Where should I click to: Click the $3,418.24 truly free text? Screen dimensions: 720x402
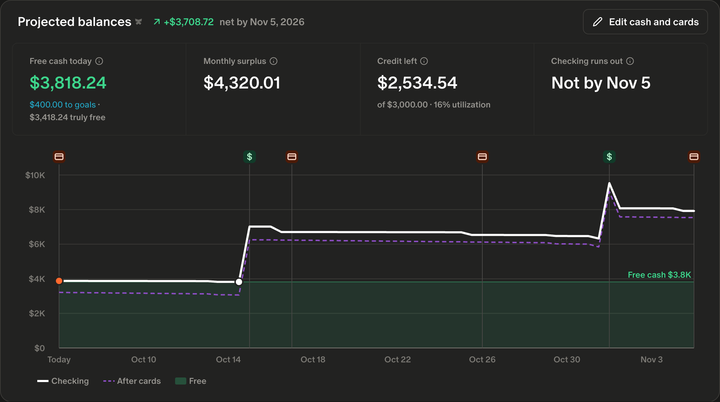68,117
